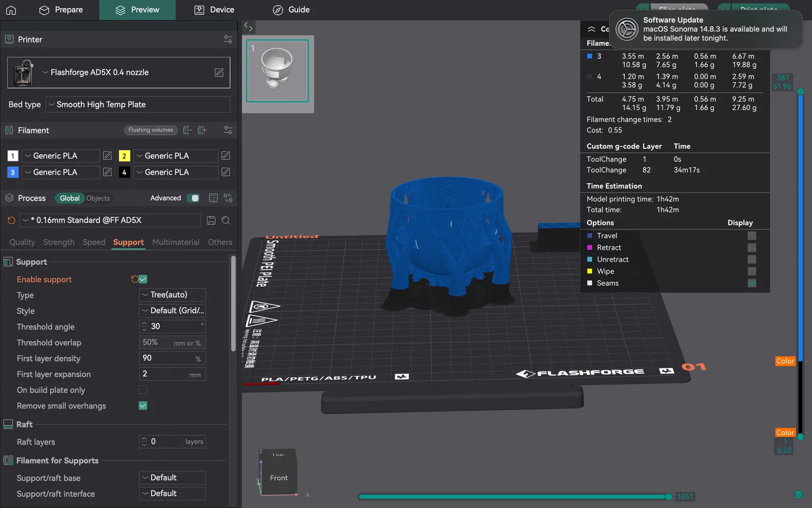Viewport: 812px width, 508px height.
Task: Open the Speed settings tab
Action: 94,242
